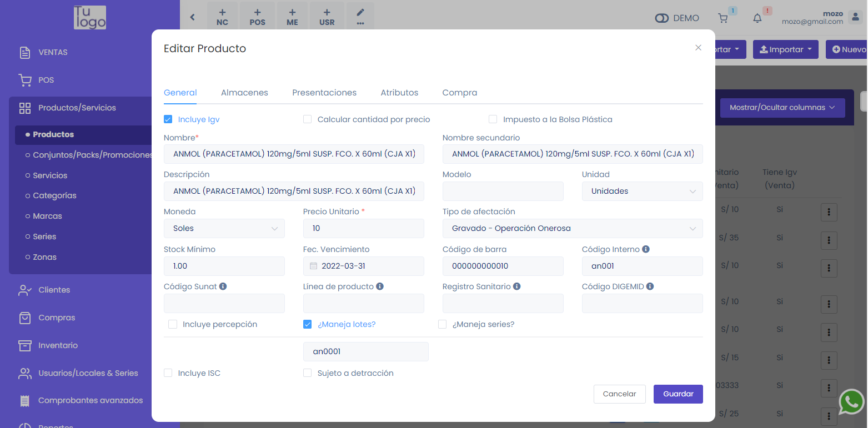This screenshot has height=428, width=868.
Task: Open the notifications bell icon
Action: (757, 18)
